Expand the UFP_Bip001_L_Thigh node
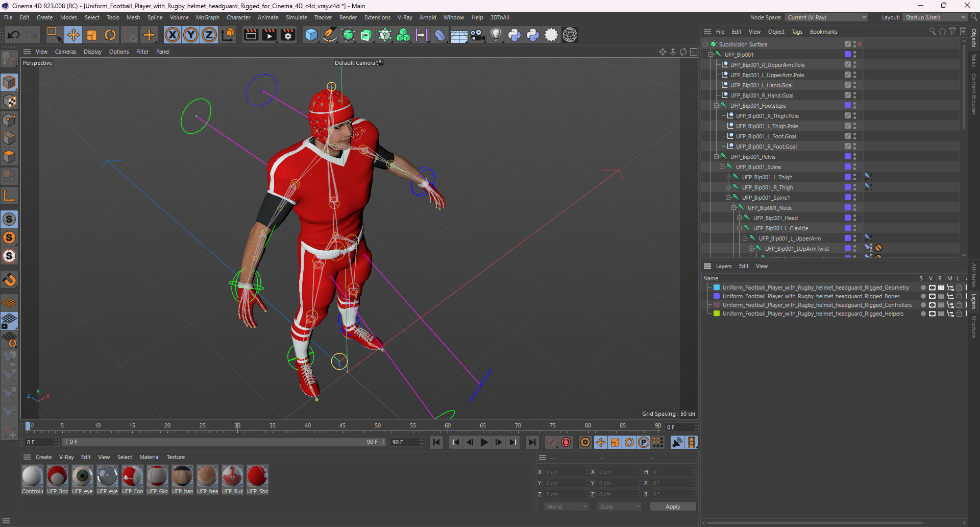The height and width of the screenshot is (527, 980). pos(728,177)
